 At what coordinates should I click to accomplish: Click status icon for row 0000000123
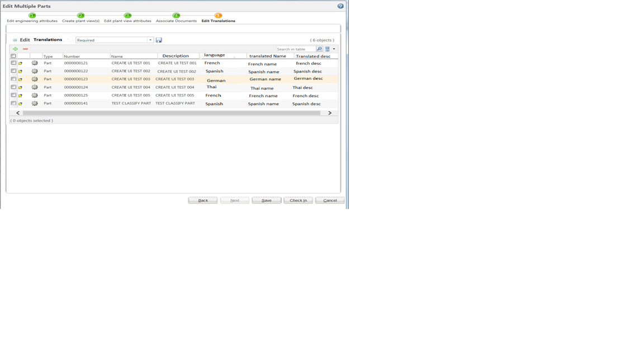[x=21, y=79]
